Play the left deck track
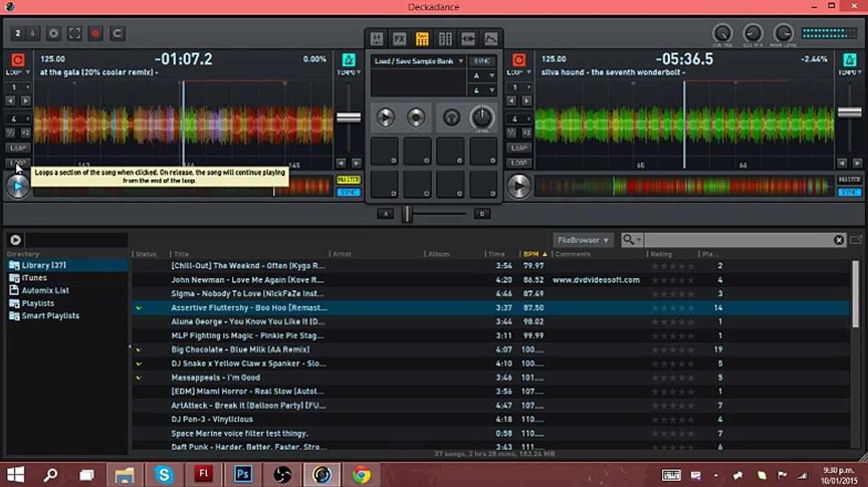The image size is (868, 487). click(18, 186)
